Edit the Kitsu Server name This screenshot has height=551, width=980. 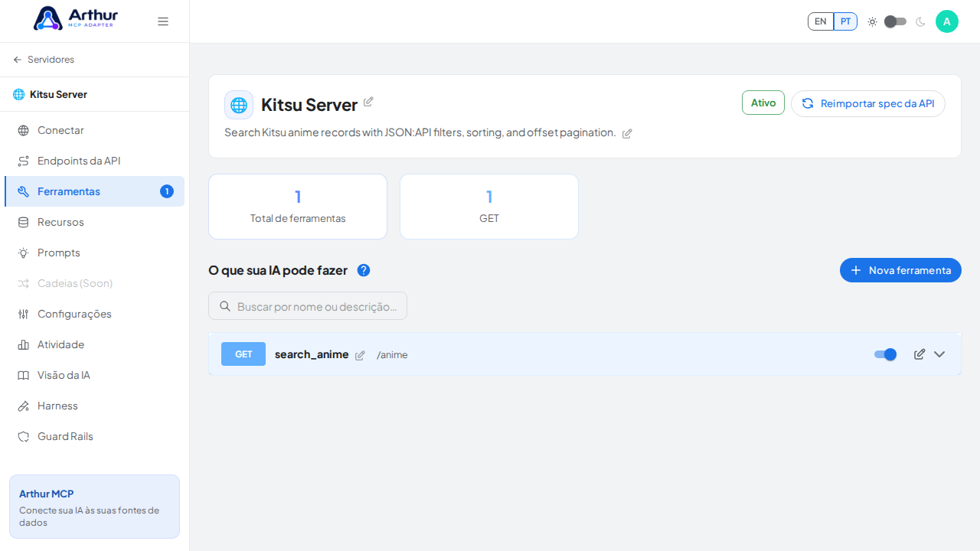coord(368,102)
